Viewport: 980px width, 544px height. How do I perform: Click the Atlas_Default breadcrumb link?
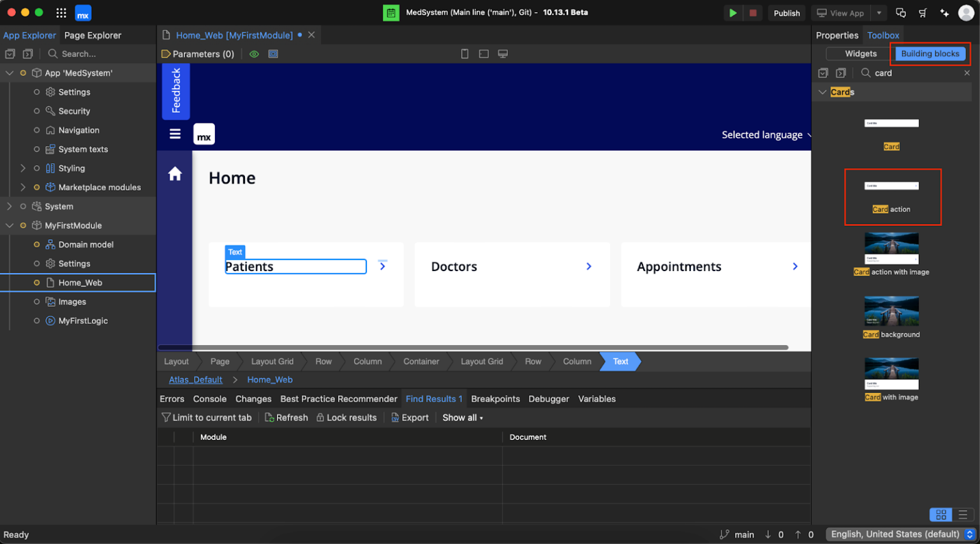point(195,380)
